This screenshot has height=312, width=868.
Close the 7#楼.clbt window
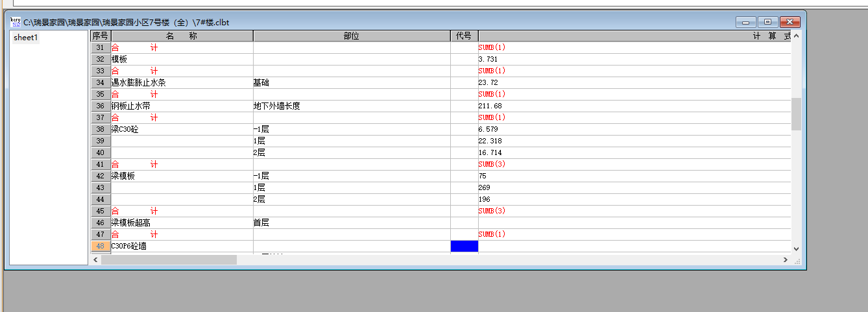pos(790,22)
